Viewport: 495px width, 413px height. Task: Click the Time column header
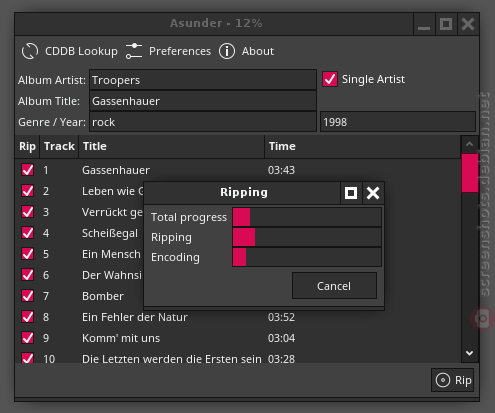pos(363,146)
